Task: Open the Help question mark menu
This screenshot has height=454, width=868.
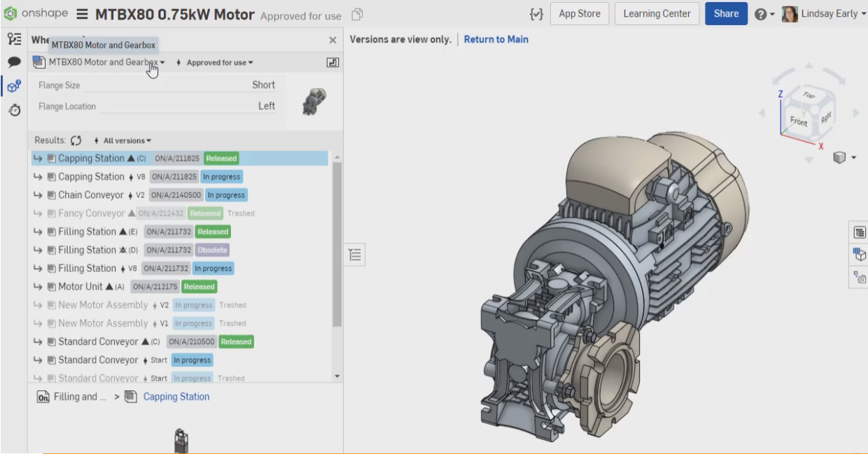Action: coord(764,14)
